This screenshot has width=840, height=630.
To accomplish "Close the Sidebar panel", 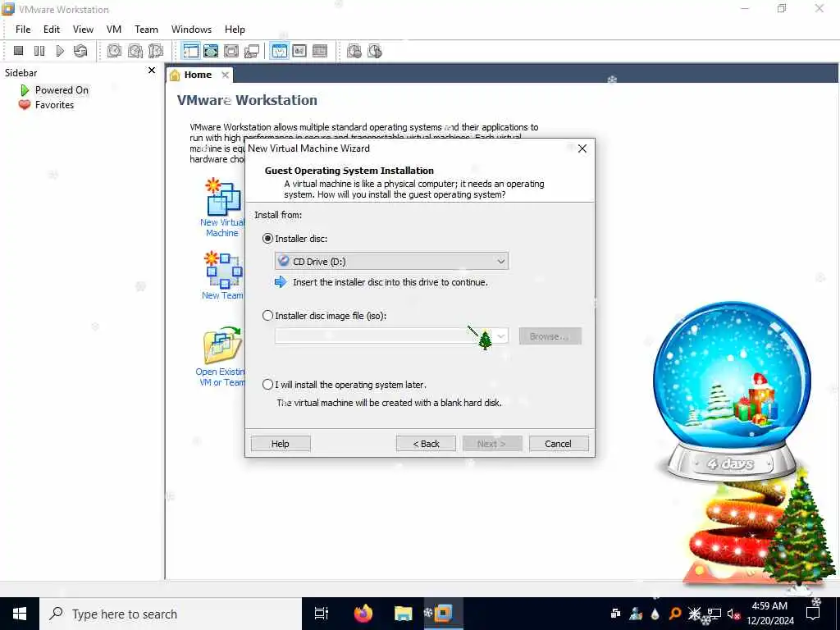I will point(152,71).
